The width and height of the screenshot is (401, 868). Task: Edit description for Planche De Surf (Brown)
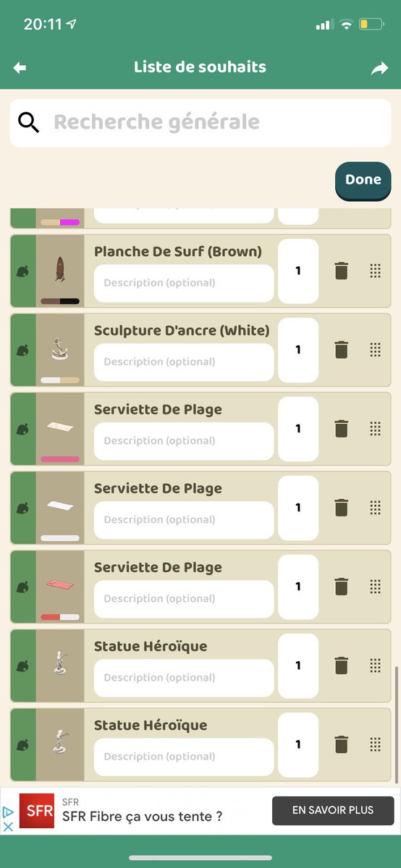tap(184, 284)
